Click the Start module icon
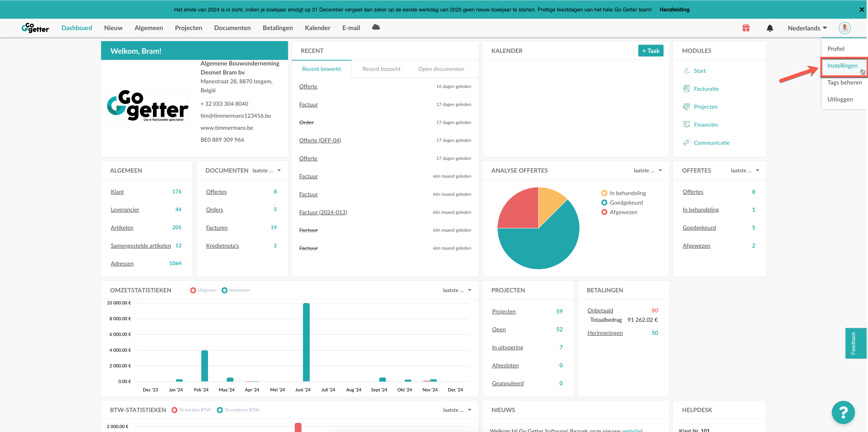The width and height of the screenshot is (868, 432). click(686, 71)
